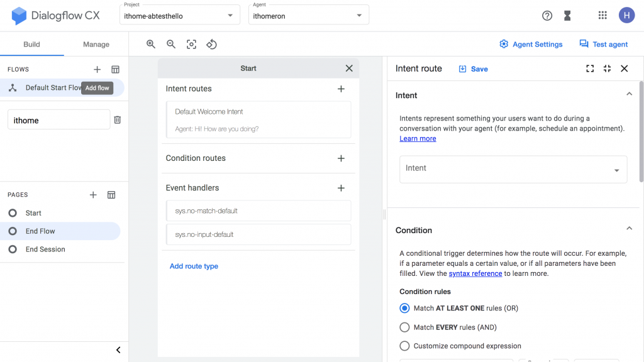Delete the ithome flow with trash icon
Screen dimensions: 644x362
[118, 120]
